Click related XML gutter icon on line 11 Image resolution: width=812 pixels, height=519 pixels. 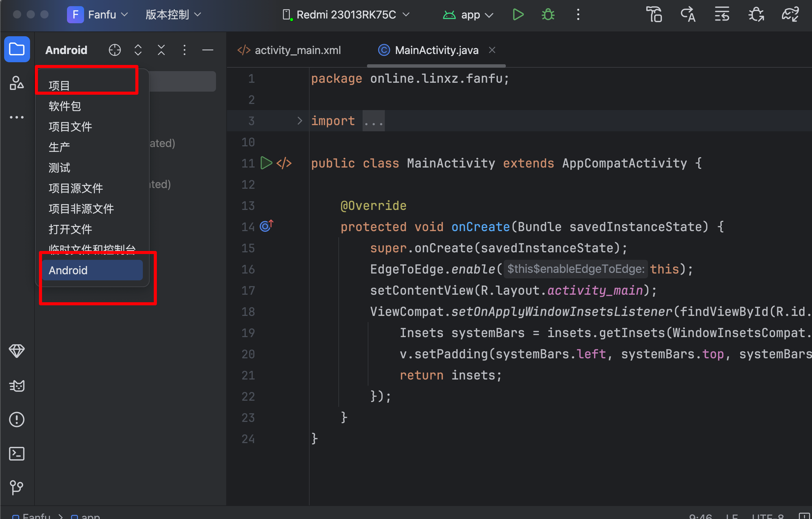[284, 163]
